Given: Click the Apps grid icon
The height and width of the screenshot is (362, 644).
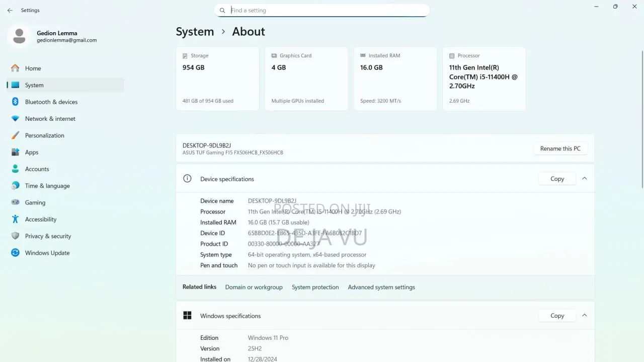Looking at the screenshot, I should point(15,152).
